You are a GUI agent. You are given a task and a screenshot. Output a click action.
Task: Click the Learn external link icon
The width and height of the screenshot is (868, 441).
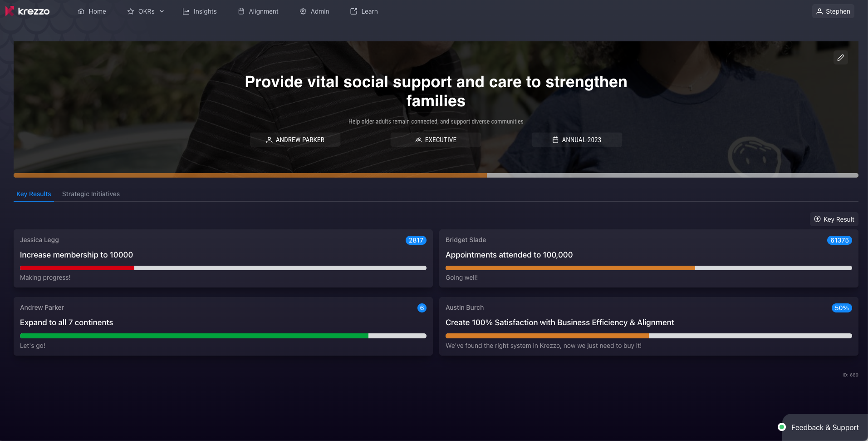(354, 11)
